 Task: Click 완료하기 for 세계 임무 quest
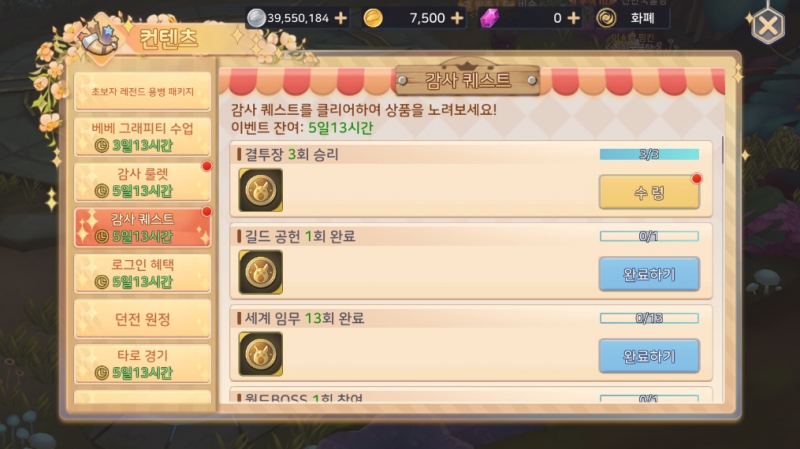click(649, 356)
